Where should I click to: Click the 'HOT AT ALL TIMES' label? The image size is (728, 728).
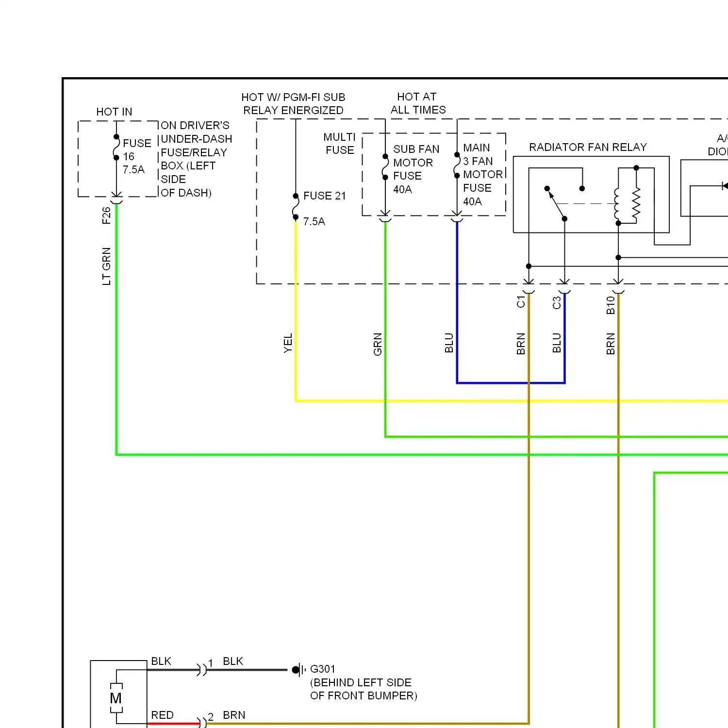[418, 103]
